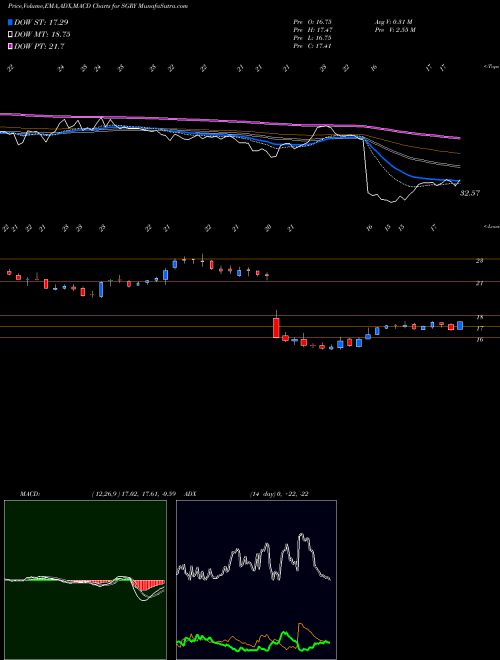500x660 pixels.
Task: Click the 'Avg V: 0.31 M' volume value
Action: (x=394, y=22)
